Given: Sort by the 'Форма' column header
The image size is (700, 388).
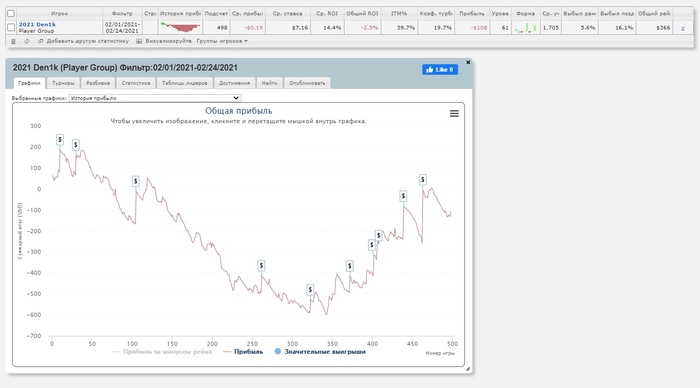Looking at the screenshot, I should pyautogui.click(x=525, y=13).
